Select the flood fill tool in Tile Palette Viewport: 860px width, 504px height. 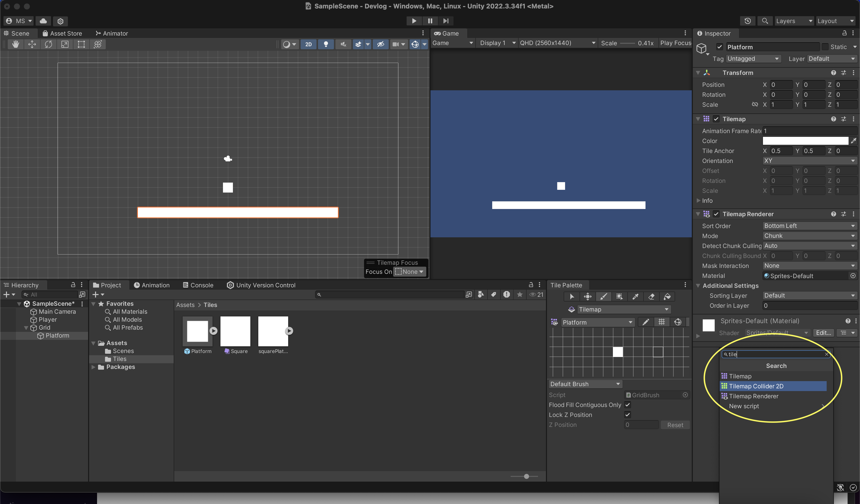point(667,297)
